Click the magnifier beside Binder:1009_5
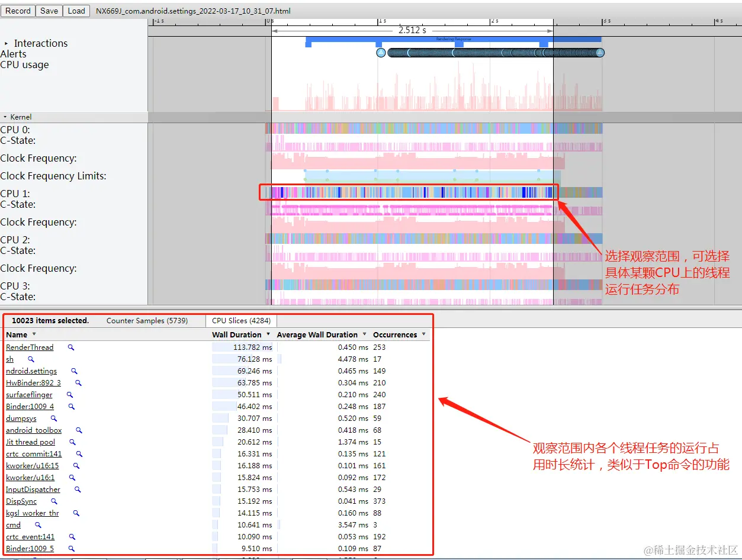This screenshot has width=742, height=560. 71,549
